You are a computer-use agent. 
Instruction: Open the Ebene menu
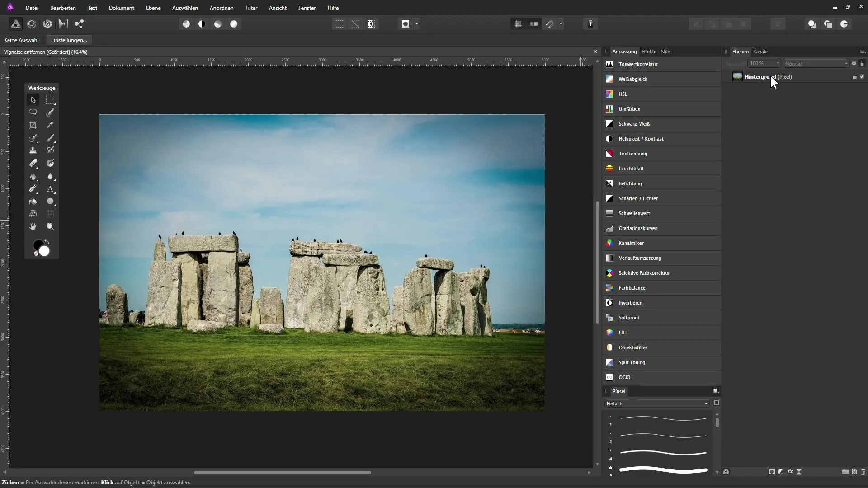coord(153,8)
